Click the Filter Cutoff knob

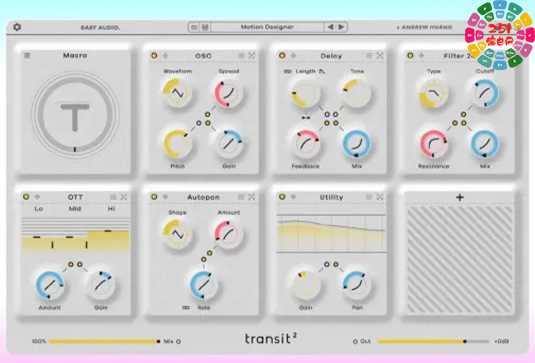(x=485, y=92)
